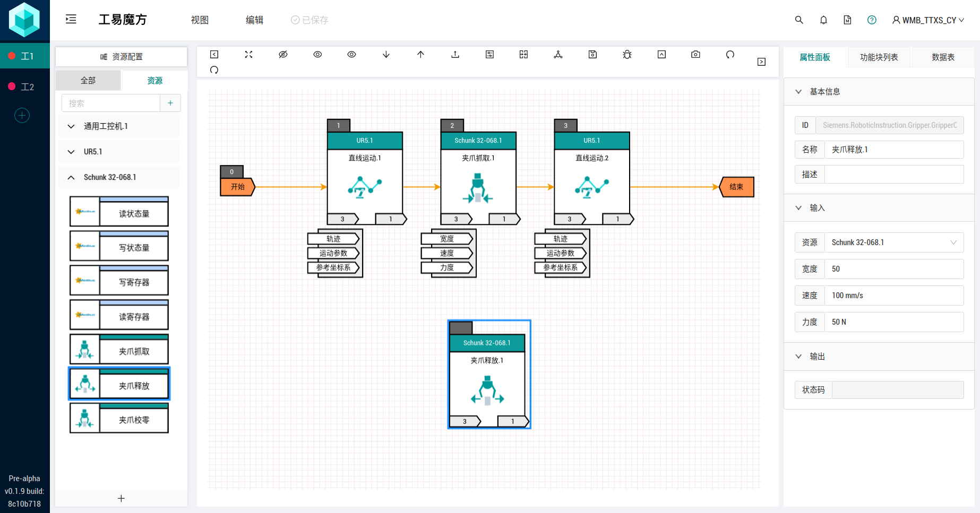
Task: Select the 工2 project tab
Action: tap(25, 86)
